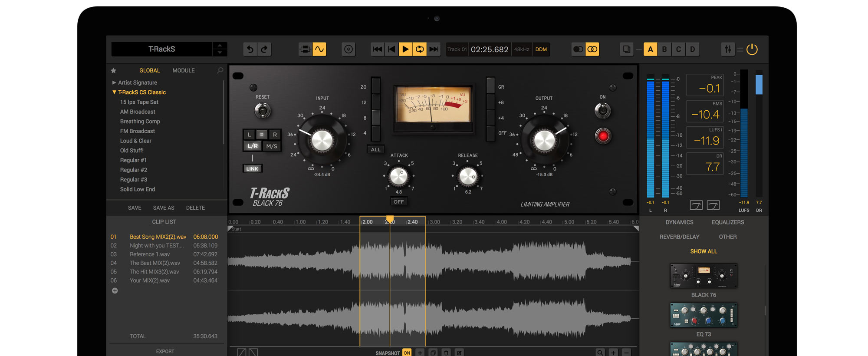This screenshot has height=356, width=868.
Task: Add a clip with plus icon
Action: coord(115,291)
